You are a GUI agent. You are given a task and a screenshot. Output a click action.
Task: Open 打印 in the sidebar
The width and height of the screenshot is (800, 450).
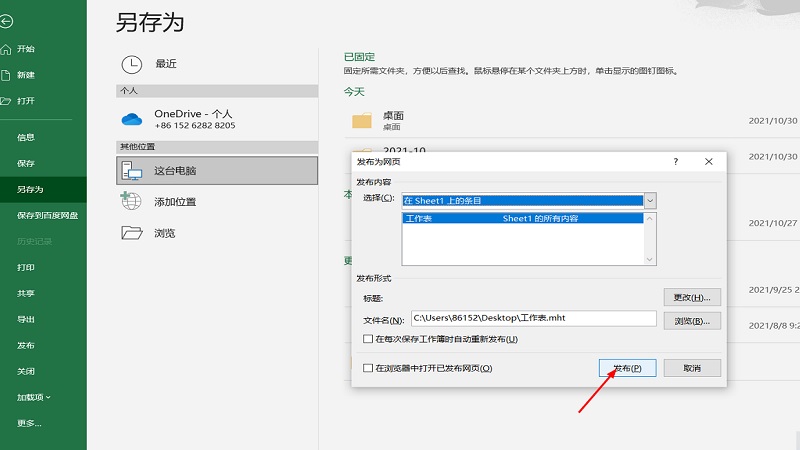tap(26, 267)
